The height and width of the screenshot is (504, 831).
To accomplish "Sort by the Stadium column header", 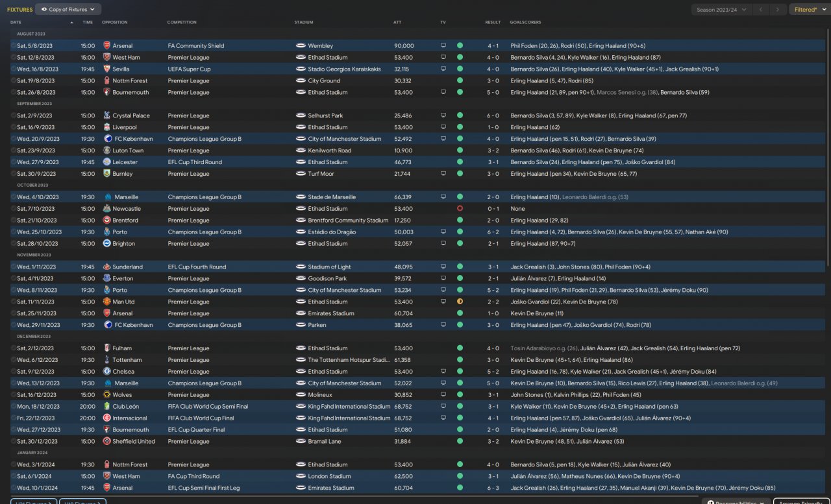I will tap(304, 22).
